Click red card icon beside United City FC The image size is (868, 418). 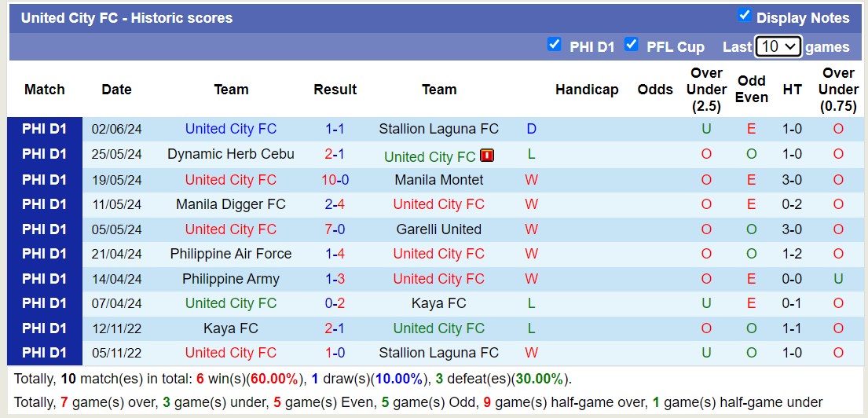click(487, 156)
